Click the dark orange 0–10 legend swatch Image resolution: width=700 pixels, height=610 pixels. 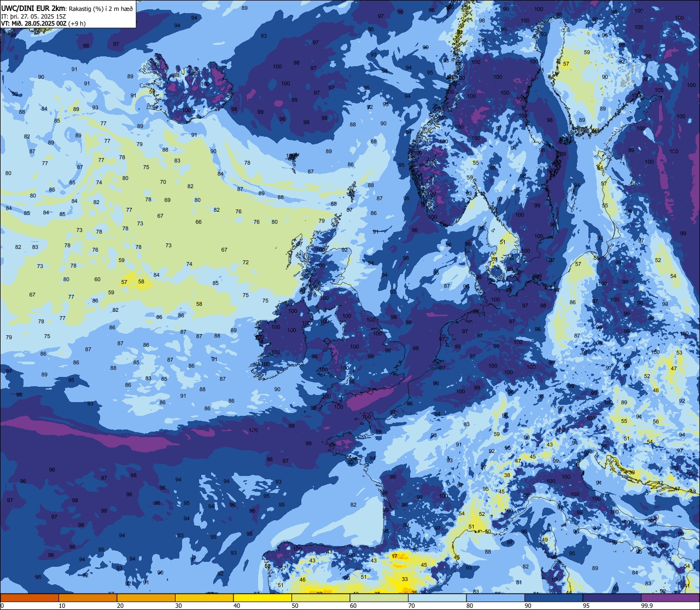(30, 598)
